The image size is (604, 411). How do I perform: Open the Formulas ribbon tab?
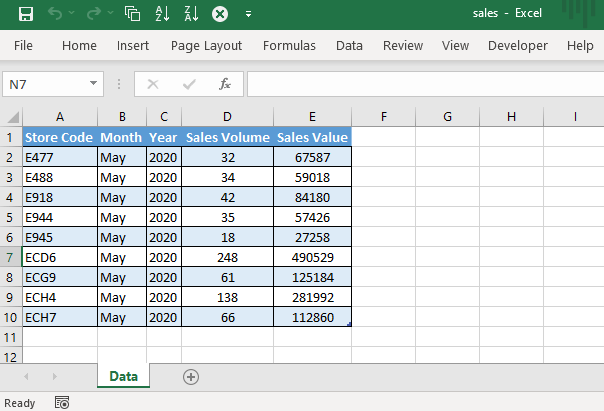tap(289, 46)
